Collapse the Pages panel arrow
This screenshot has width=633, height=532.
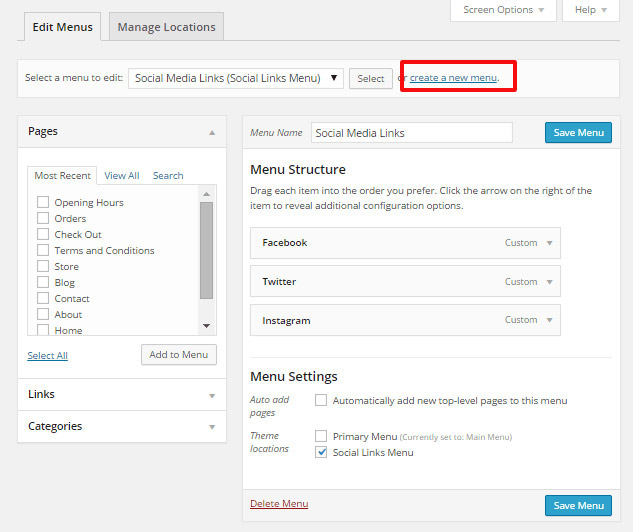(x=212, y=132)
